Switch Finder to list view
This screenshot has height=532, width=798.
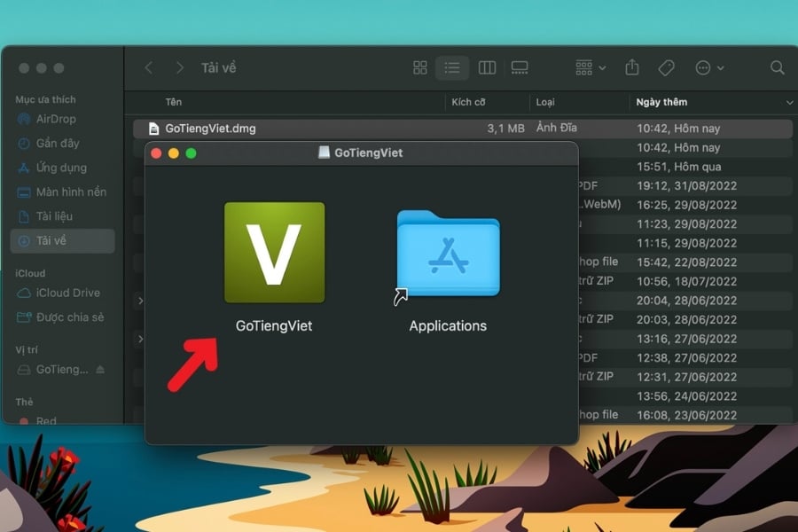[452, 68]
